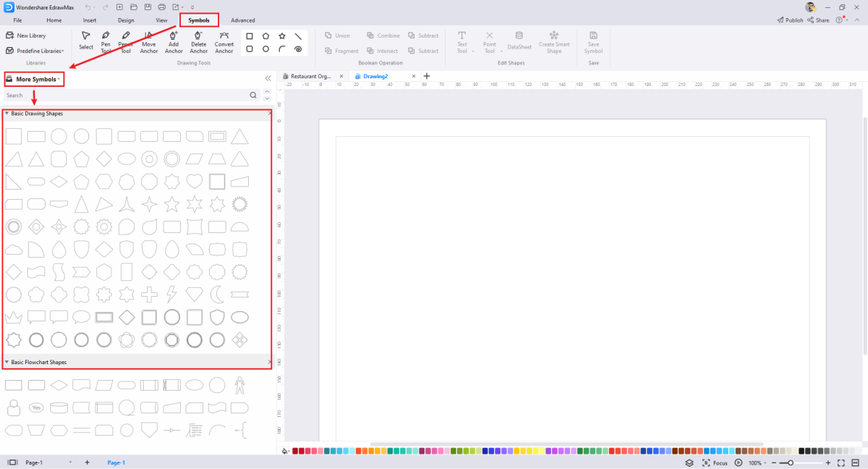
Task: Expand the Predefine Libraries dropdown
Action: (x=35, y=51)
